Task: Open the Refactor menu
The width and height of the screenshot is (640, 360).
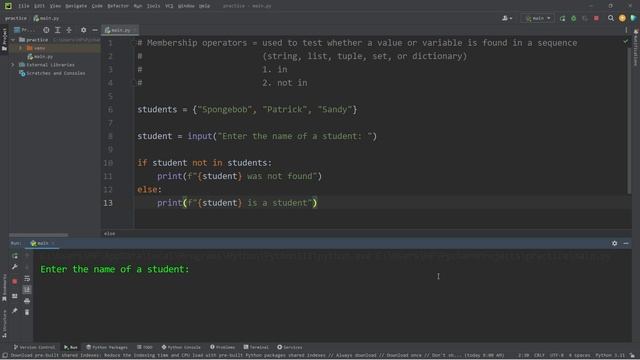Action: 118,6
